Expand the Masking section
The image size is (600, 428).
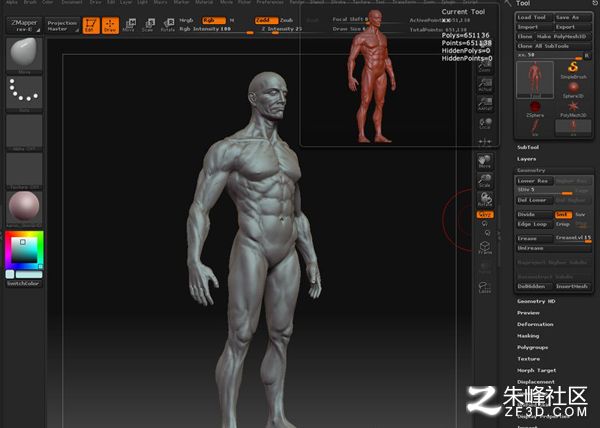point(528,336)
